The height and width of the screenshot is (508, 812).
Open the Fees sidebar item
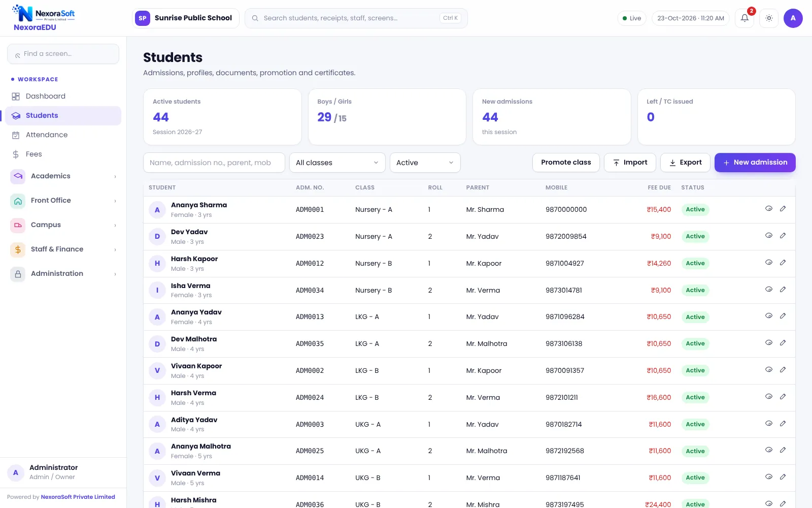pos(63,154)
